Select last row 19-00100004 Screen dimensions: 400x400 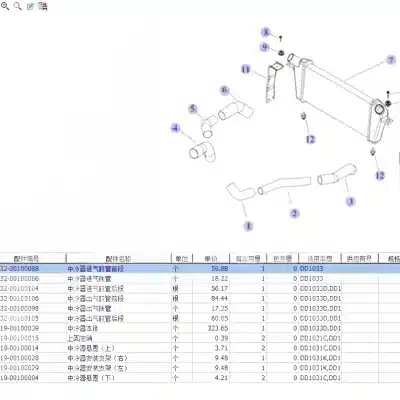[200, 378]
